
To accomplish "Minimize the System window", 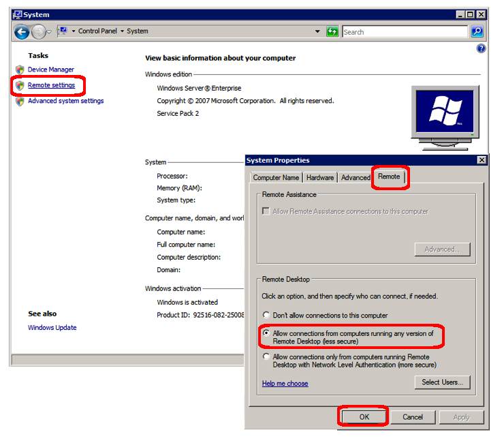I will tap(460, 14).
